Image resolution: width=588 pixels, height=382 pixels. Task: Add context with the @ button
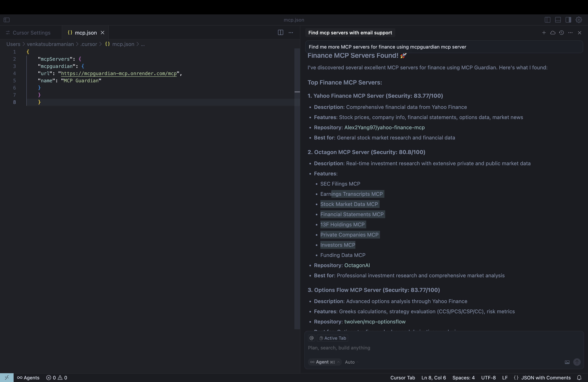pos(312,338)
